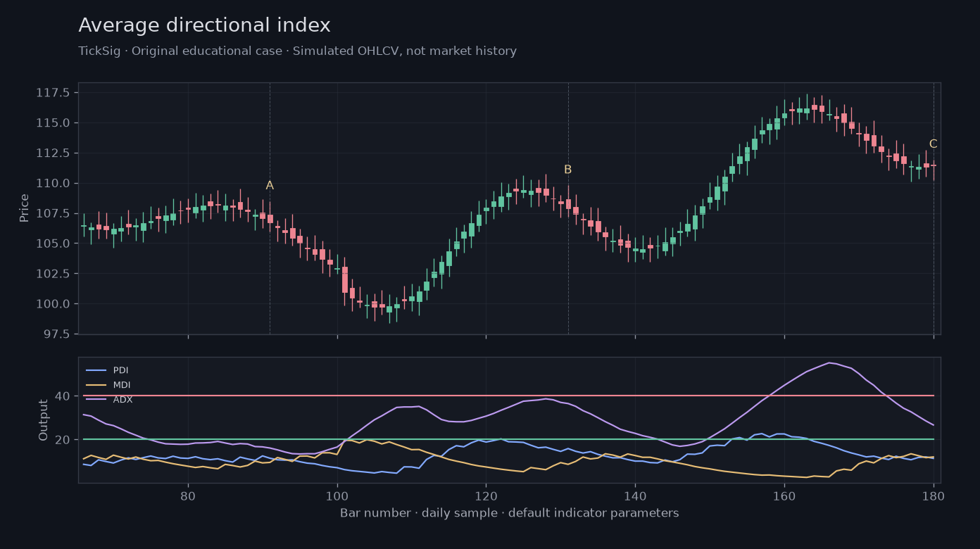The height and width of the screenshot is (549, 980).
Task: Click the PDI legend entry
Action: point(107,370)
